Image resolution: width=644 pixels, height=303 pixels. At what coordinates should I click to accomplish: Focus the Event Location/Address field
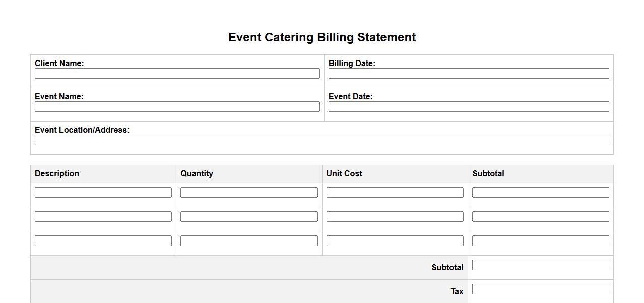click(x=321, y=140)
